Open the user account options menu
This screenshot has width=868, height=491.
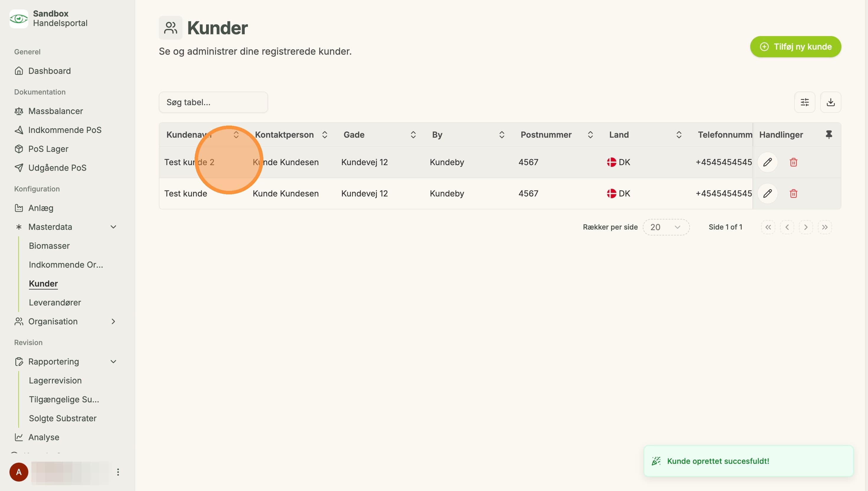(x=118, y=472)
